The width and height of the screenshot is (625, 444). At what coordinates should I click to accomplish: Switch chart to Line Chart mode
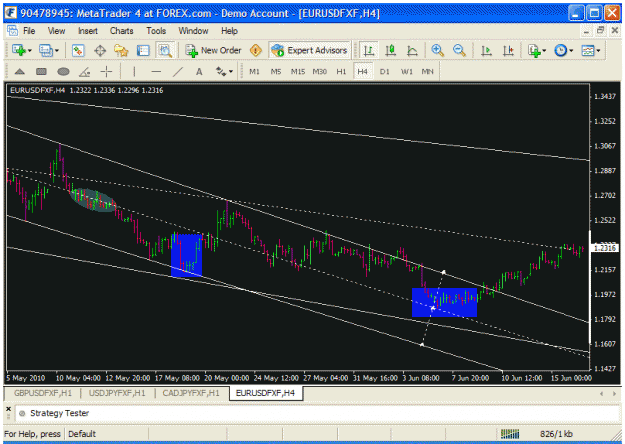412,51
